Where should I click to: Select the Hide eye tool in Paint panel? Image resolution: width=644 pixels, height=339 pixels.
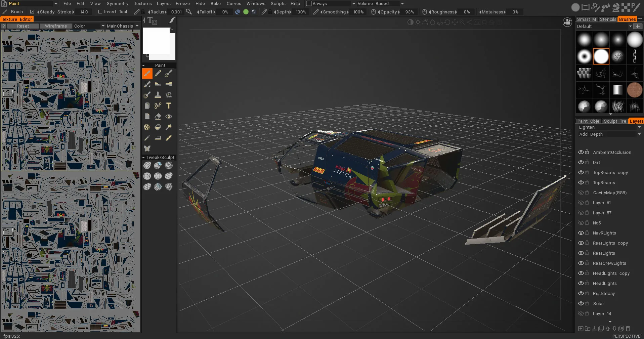tap(169, 117)
